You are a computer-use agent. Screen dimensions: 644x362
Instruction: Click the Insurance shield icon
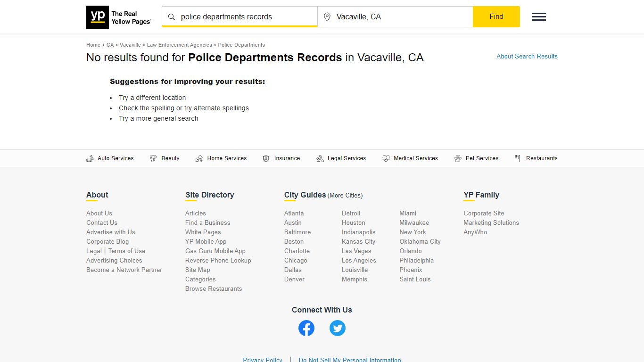266,158
